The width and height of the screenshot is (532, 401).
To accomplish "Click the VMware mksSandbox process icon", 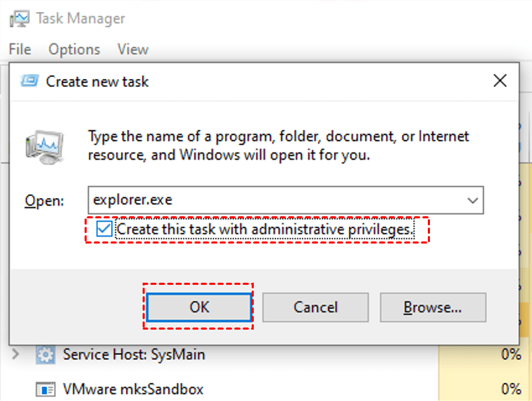I will [45, 388].
